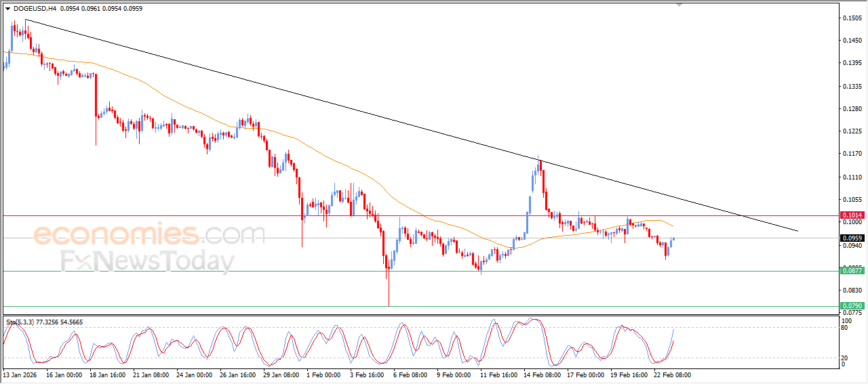Screen dimensions: 868x384
Task: Click the stochastic scale value 20
Action: coord(844,358)
